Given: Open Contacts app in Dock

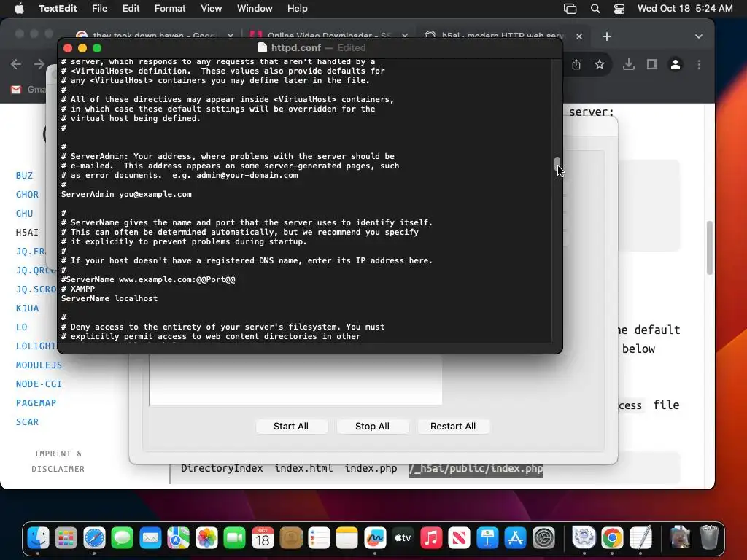Looking at the screenshot, I should pyautogui.click(x=291, y=538).
